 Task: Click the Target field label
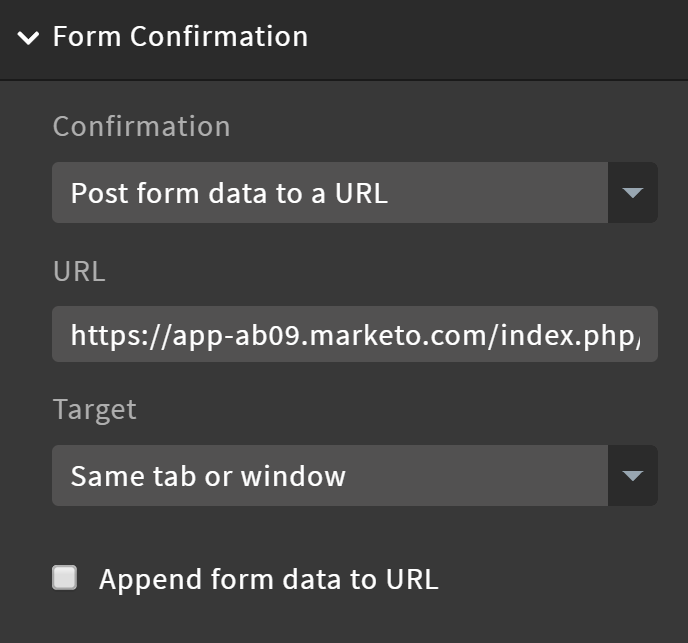coord(95,410)
